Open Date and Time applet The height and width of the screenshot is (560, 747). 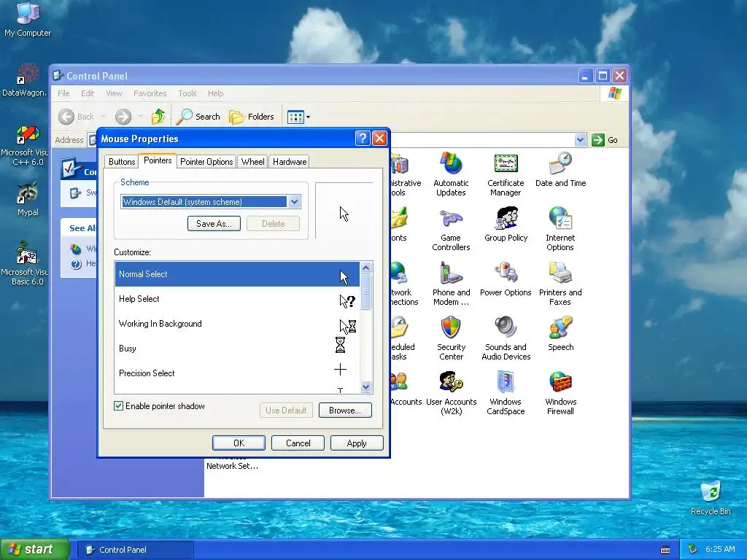click(x=560, y=169)
